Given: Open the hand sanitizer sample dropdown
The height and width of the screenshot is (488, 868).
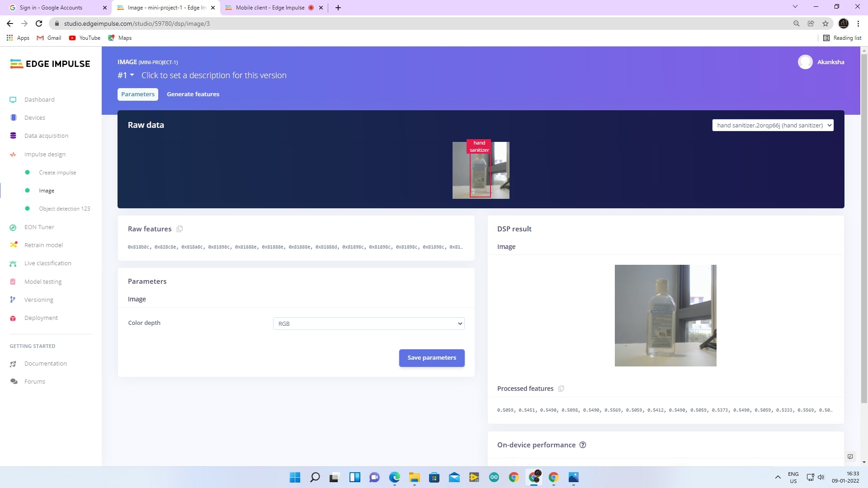Looking at the screenshot, I should pos(773,125).
